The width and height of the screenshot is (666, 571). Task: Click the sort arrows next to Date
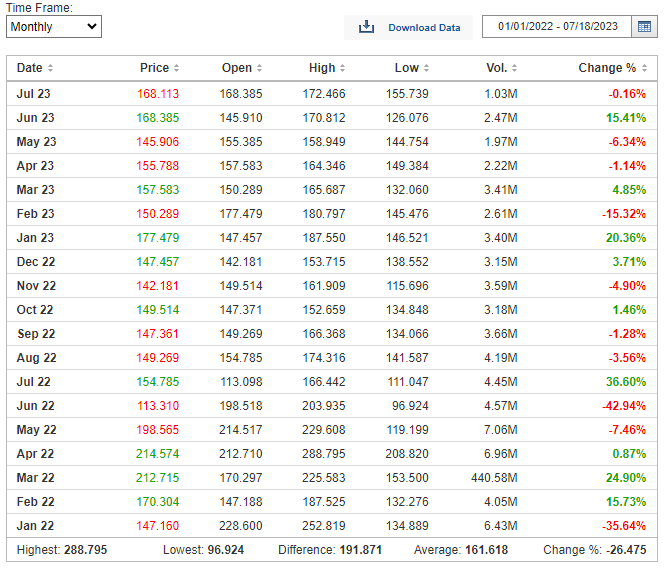51,68
